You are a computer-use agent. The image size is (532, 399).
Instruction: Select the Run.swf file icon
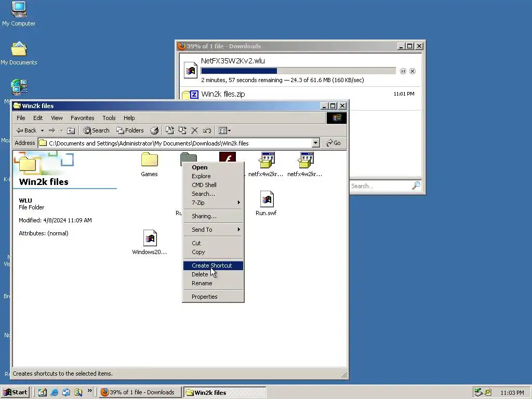pyautogui.click(x=267, y=199)
